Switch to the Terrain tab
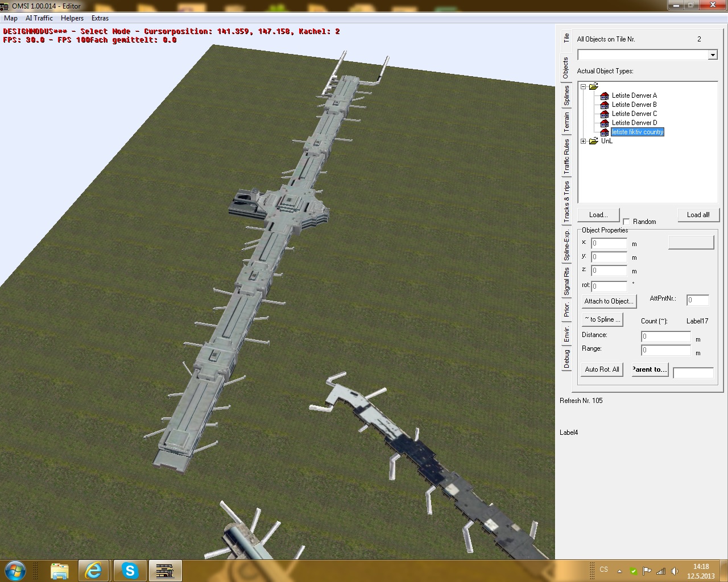 (x=566, y=122)
